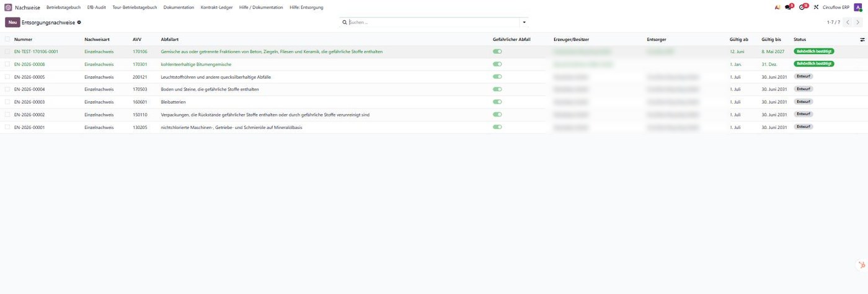This screenshot has height=294, width=868.
Task: Tick the checkbox for EN-2026-00003
Action: 7,102
